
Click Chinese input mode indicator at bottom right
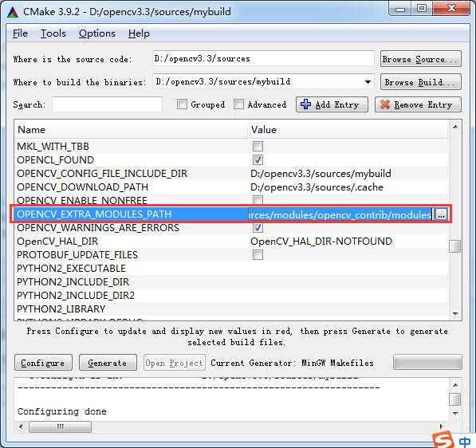point(465,442)
